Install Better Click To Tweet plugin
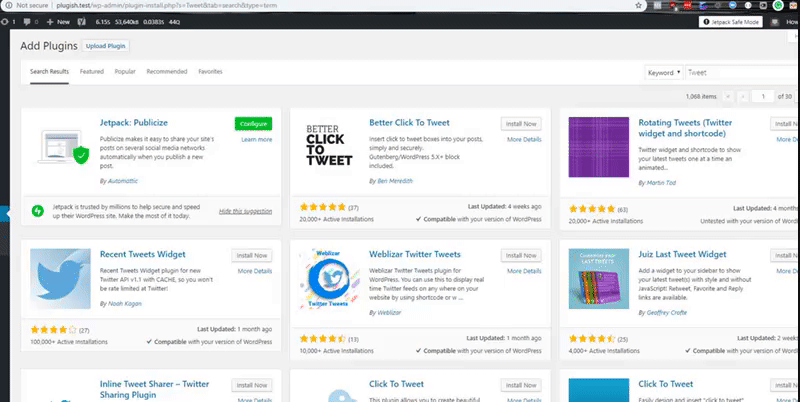This screenshot has height=402, width=800. [x=521, y=124]
